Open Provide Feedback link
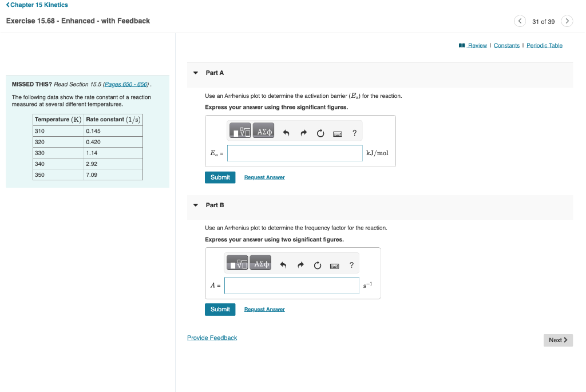 click(212, 338)
